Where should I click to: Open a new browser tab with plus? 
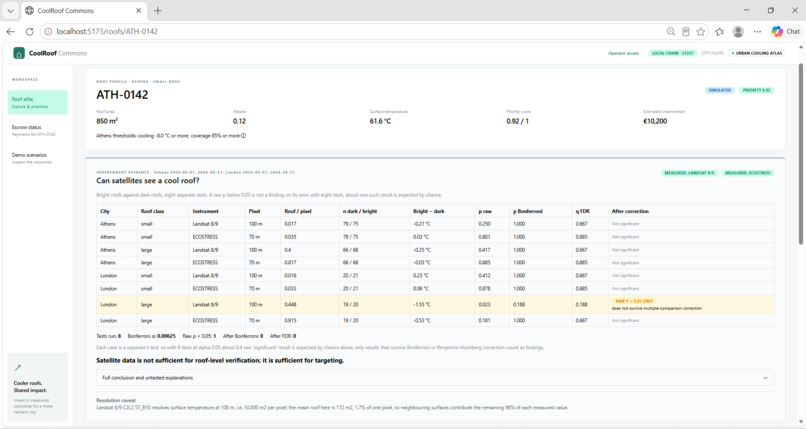pos(158,10)
